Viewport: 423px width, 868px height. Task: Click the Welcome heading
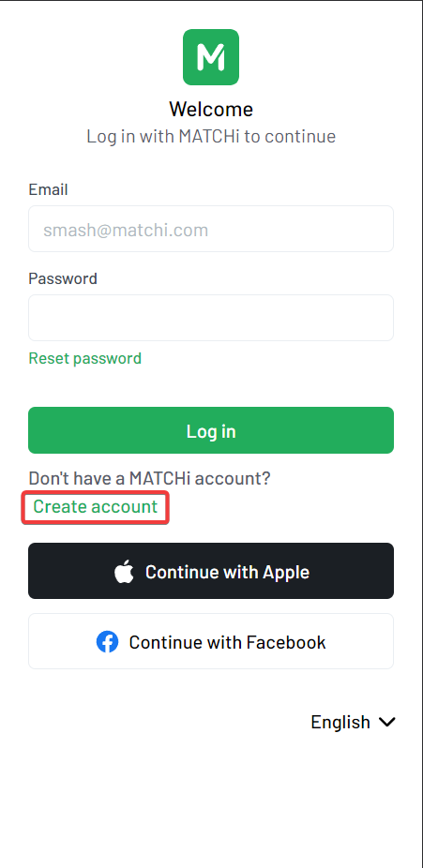click(x=211, y=109)
